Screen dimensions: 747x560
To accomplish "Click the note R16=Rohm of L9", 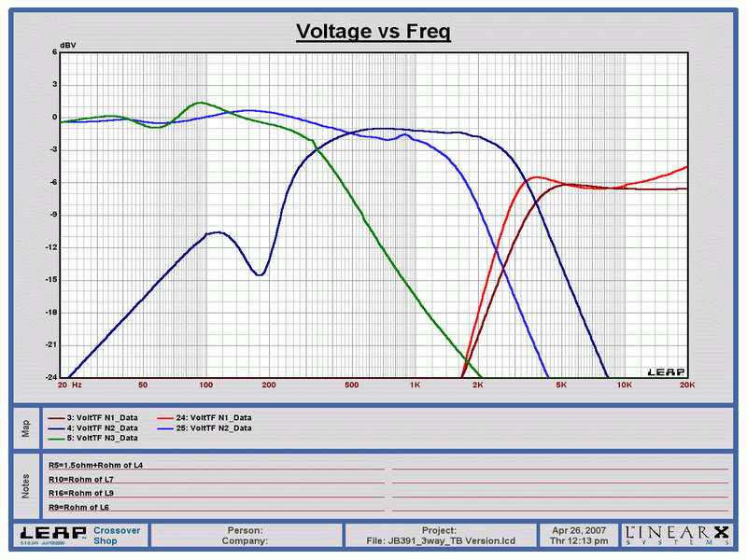I will point(81,492).
